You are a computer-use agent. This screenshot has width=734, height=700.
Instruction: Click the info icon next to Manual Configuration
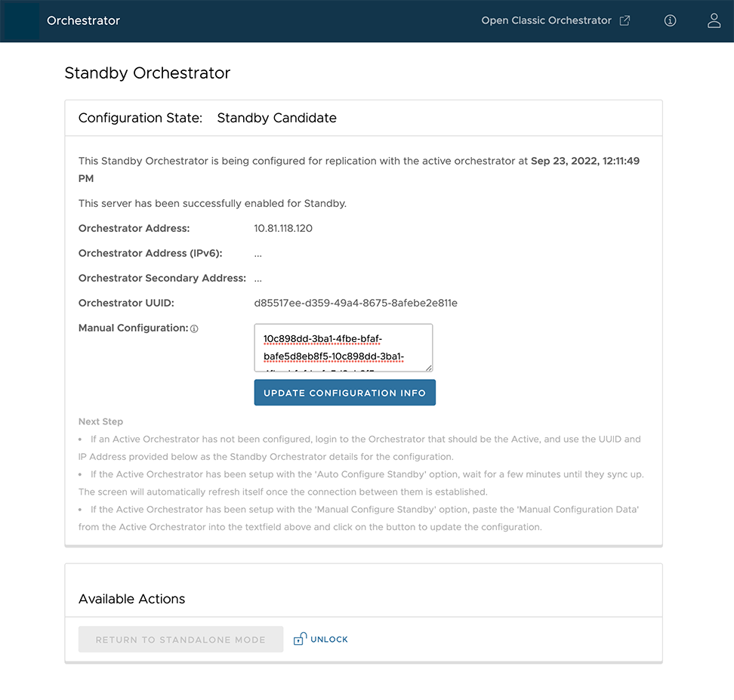point(194,329)
